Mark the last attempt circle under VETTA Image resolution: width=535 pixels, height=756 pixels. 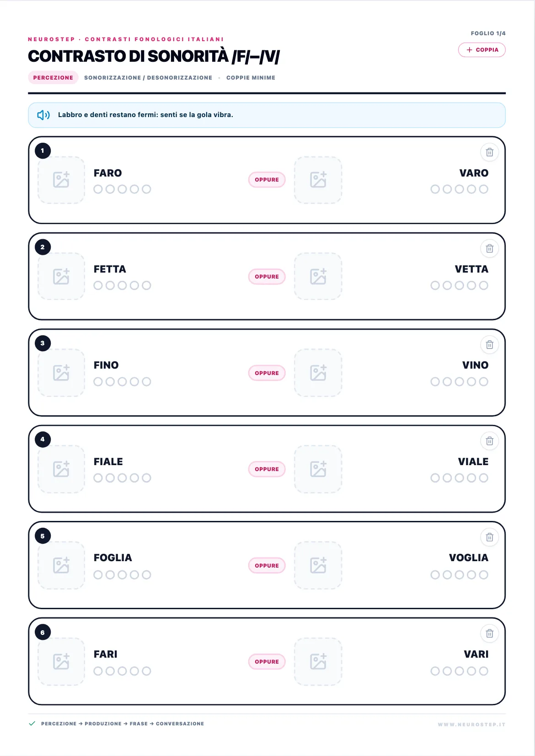click(x=484, y=285)
